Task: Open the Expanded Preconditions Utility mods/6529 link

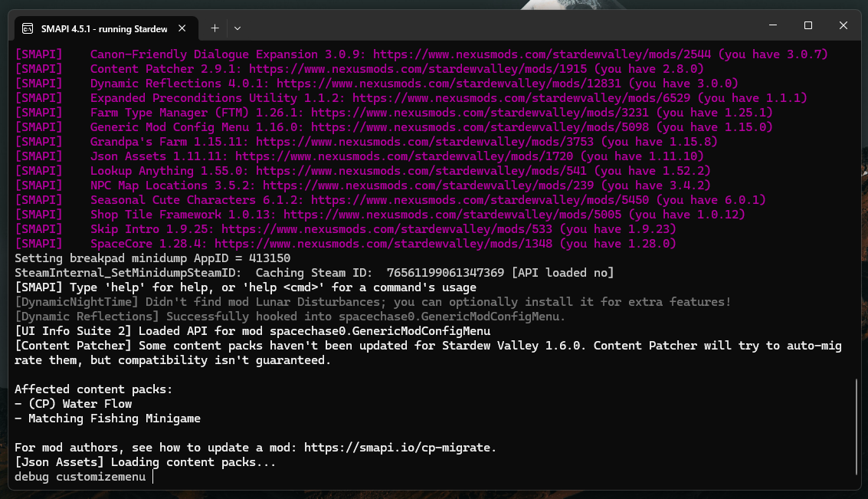Action: (522, 98)
